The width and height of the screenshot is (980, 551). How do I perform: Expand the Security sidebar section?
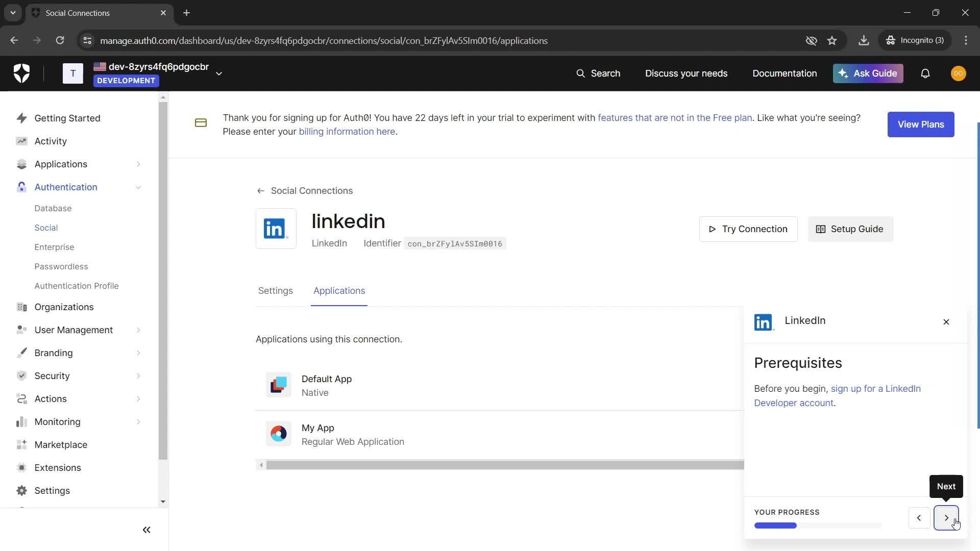click(138, 376)
